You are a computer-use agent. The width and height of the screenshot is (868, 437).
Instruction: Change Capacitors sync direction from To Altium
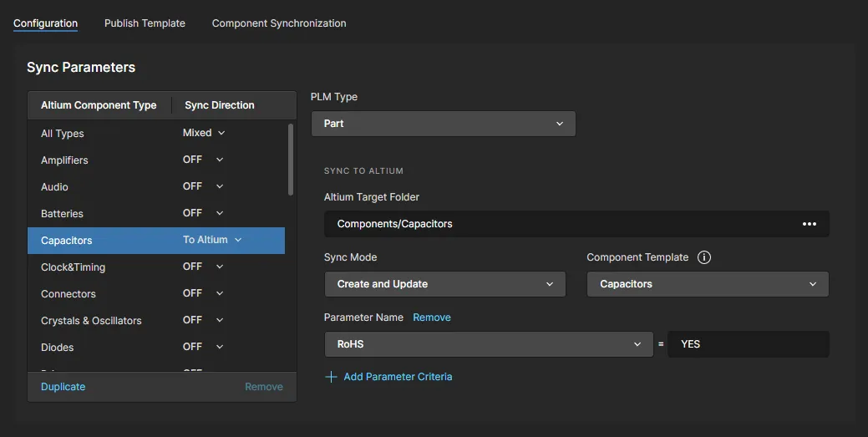pyautogui.click(x=212, y=240)
